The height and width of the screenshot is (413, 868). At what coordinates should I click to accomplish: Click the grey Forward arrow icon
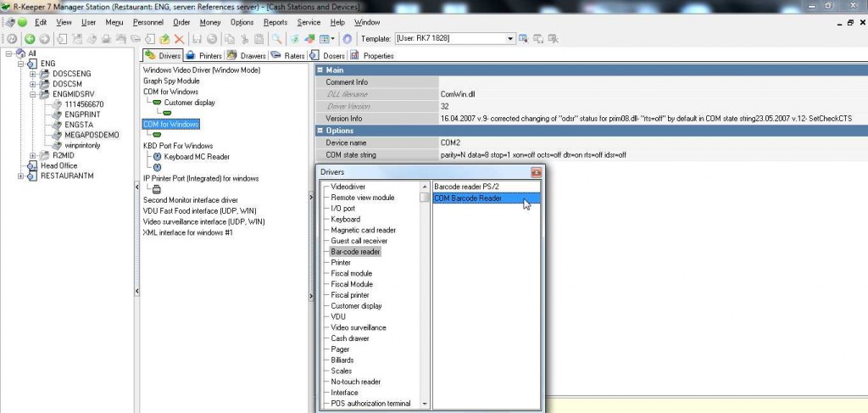click(44, 39)
